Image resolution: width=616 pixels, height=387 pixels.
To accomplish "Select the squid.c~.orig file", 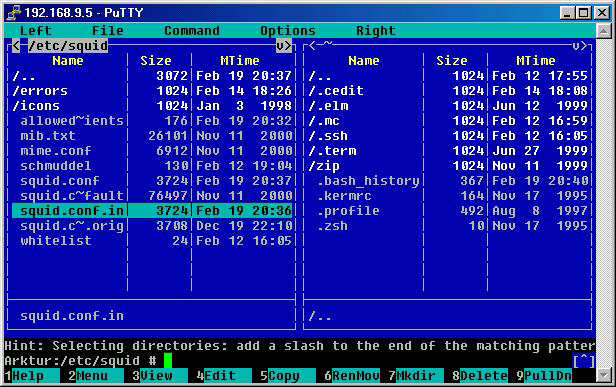I will [x=152, y=226].
